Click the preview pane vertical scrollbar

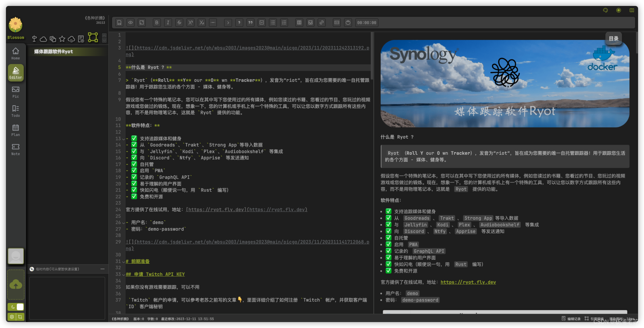click(x=637, y=43)
